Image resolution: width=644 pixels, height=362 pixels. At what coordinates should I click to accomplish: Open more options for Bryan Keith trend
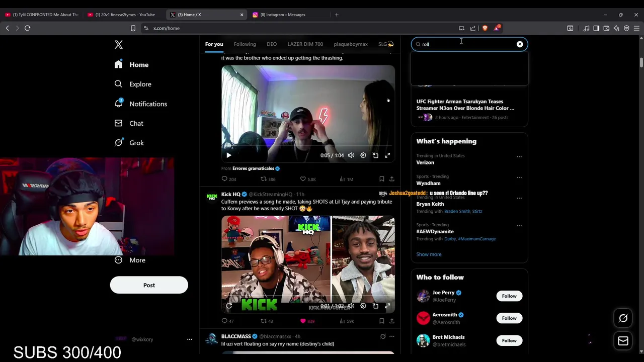tap(519, 198)
